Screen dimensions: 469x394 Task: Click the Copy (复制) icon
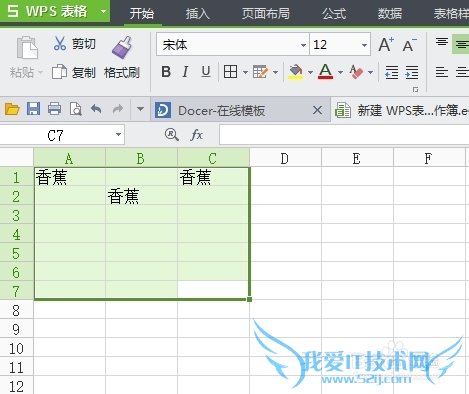click(59, 72)
